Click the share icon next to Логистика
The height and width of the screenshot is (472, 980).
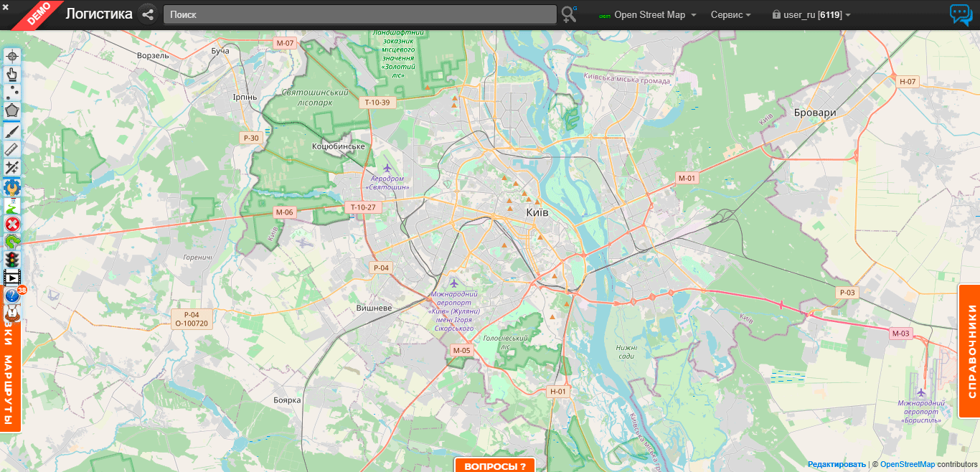[148, 14]
